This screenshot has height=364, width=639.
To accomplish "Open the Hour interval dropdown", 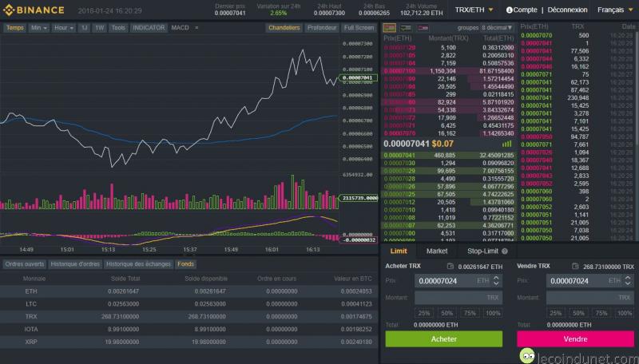I will pyautogui.click(x=64, y=28).
